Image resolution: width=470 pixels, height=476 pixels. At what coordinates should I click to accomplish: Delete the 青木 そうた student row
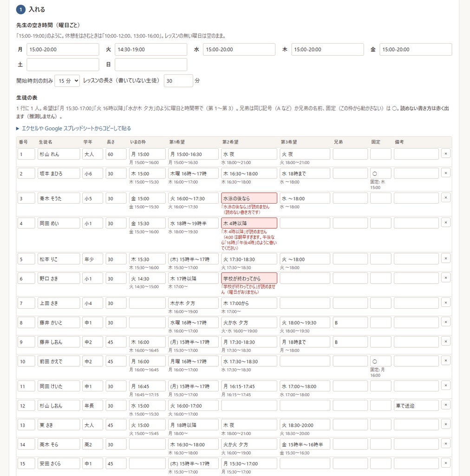tap(445, 198)
